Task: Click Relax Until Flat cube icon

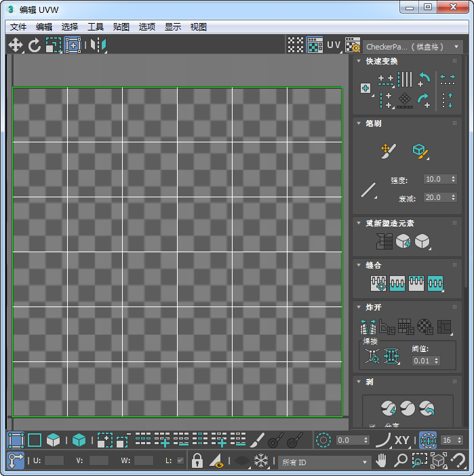Action: click(403, 241)
